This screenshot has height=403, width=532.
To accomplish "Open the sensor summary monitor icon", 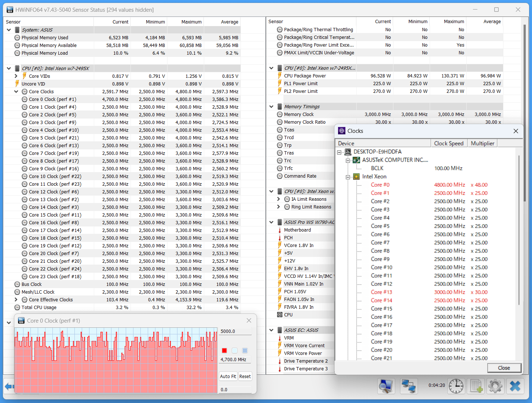I will (386, 386).
